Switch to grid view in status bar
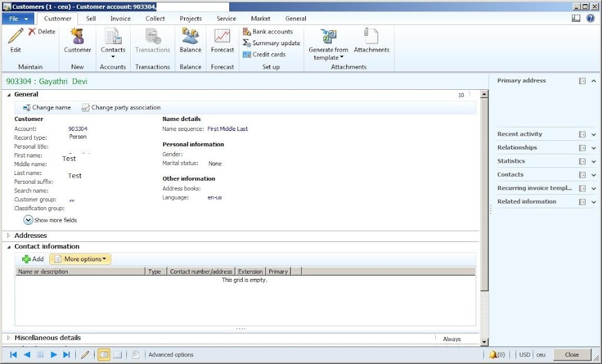 pos(118,355)
